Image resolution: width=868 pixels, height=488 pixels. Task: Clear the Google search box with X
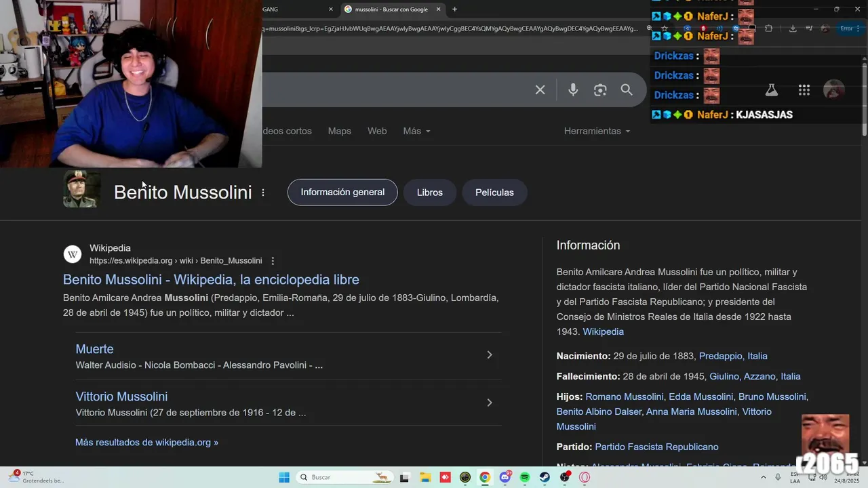[540, 89]
